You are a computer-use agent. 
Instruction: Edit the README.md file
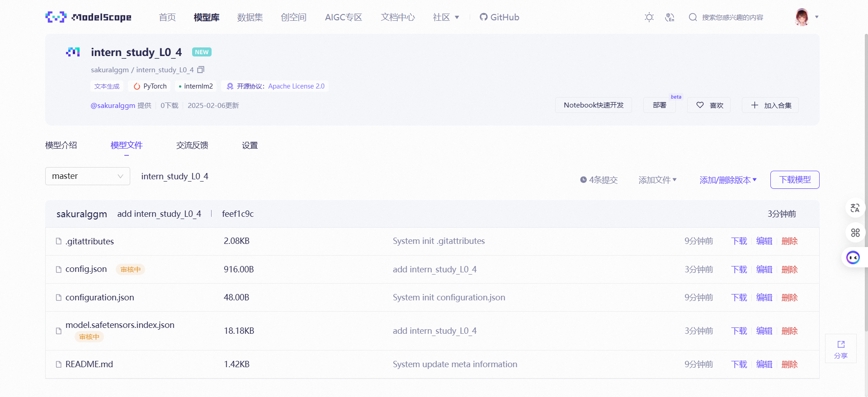tap(764, 364)
